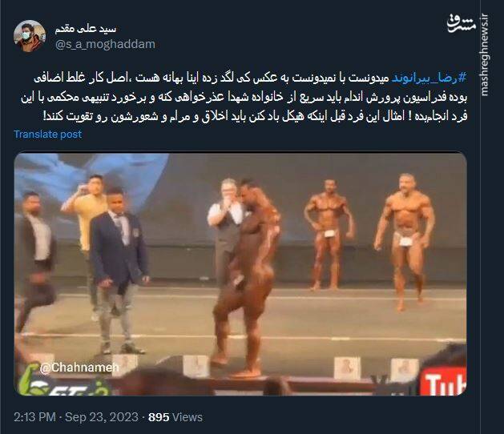Open the author display name سید علی مقدم
The image size is (504, 434).
click(86, 29)
